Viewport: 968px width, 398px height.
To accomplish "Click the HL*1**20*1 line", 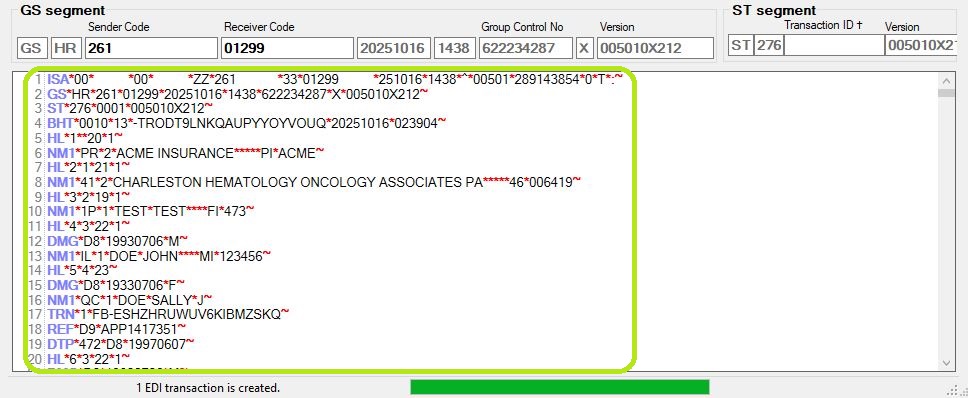I will (x=85, y=138).
